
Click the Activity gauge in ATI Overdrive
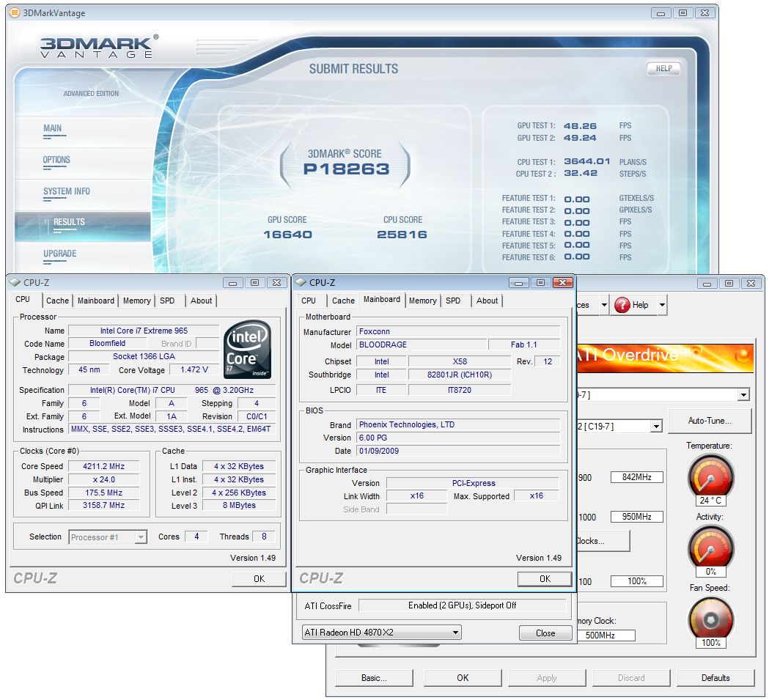(x=710, y=547)
